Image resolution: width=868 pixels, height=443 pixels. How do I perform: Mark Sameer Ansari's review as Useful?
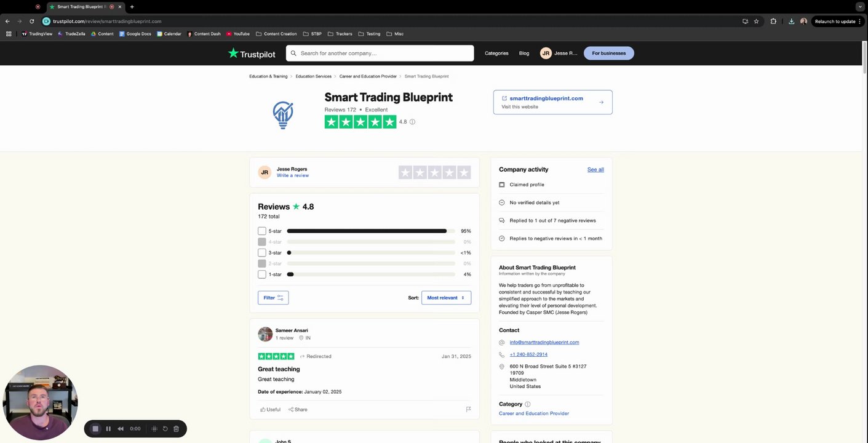click(x=270, y=409)
